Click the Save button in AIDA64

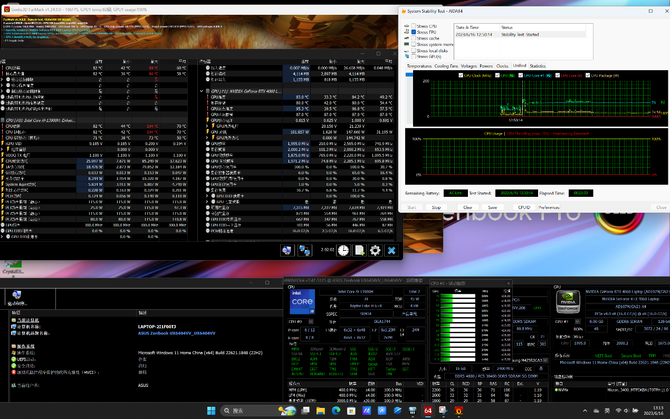tap(492, 207)
